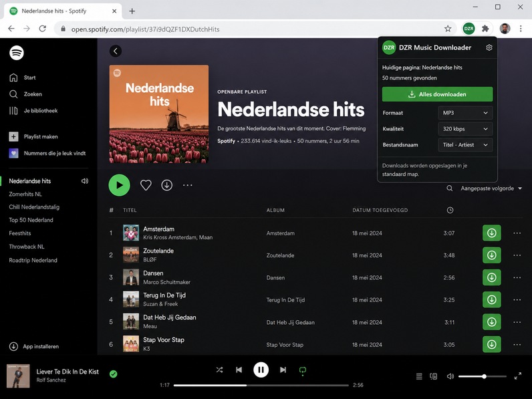Click the Playlist maken plus icon
Image resolution: width=532 pixels, height=399 pixels.
click(13, 137)
